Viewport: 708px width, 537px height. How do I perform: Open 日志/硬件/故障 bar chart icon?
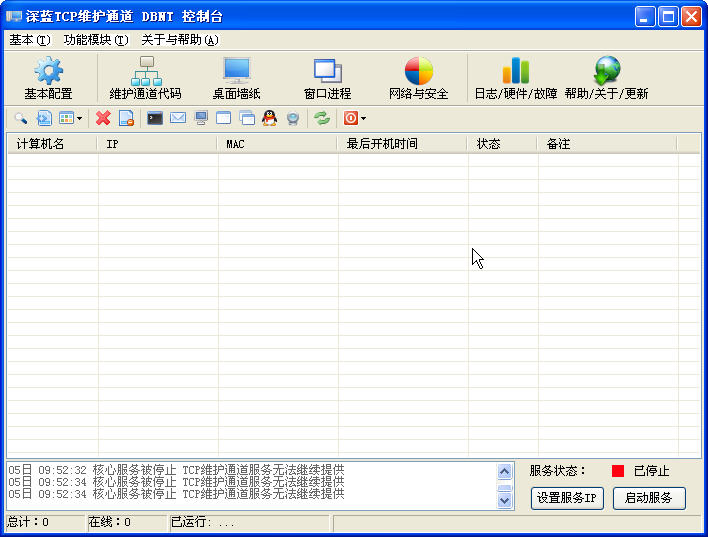click(516, 71)
